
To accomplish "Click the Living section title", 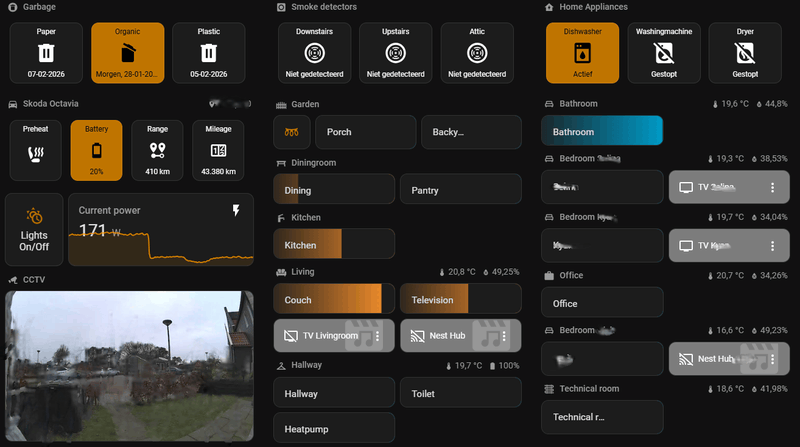I will (303, 272).
